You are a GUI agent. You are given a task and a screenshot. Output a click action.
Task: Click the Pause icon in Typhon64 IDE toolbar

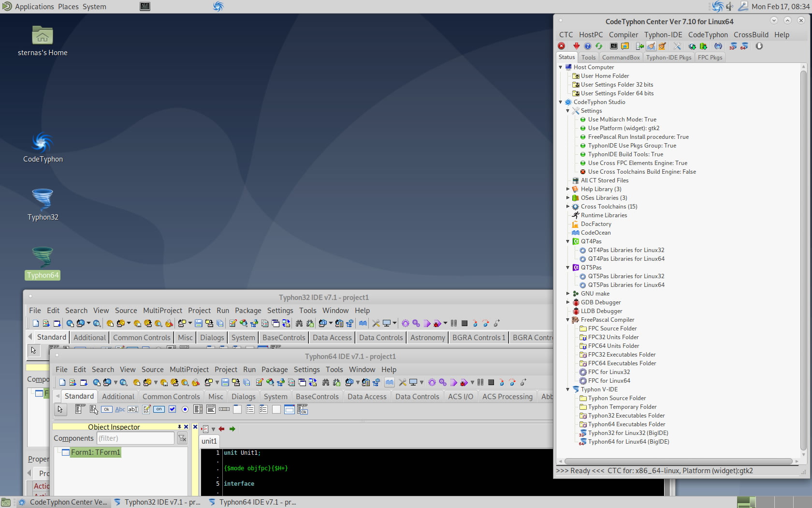(x=480, y=382)
